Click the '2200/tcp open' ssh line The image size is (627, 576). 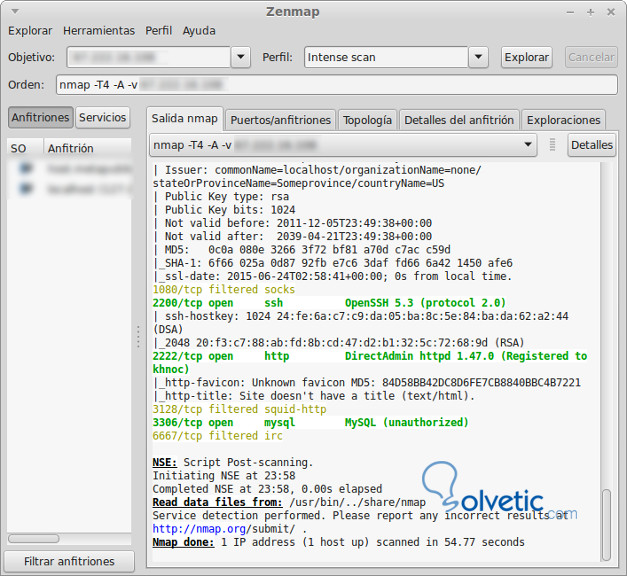[x=329, y=303]
